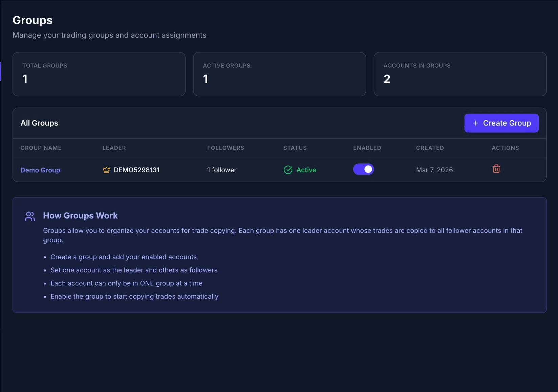Click the green Active checkmark icon

(288, 169)
